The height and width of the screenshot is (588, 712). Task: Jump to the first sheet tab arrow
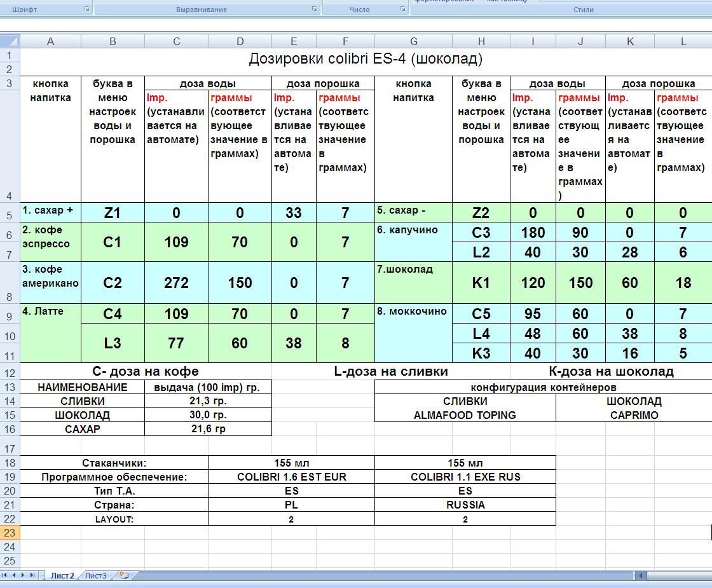pos(6,575)
